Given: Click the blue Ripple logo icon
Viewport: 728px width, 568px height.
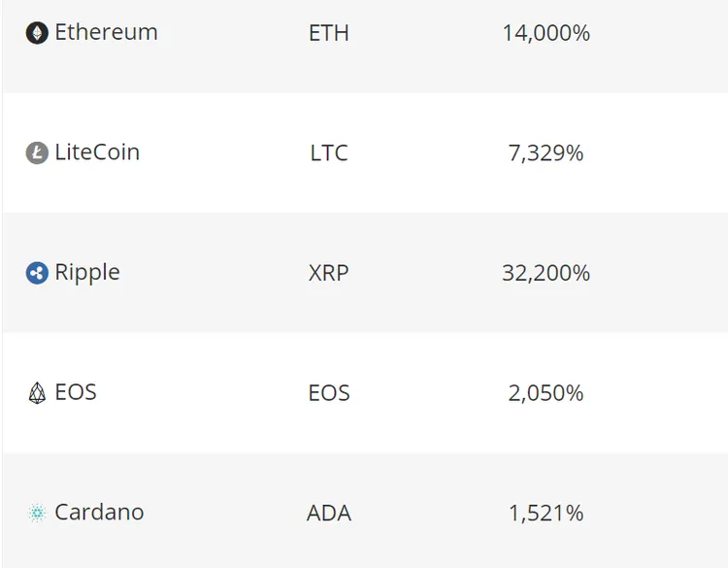Looking at the screenshot, I should tap(37, 273).
